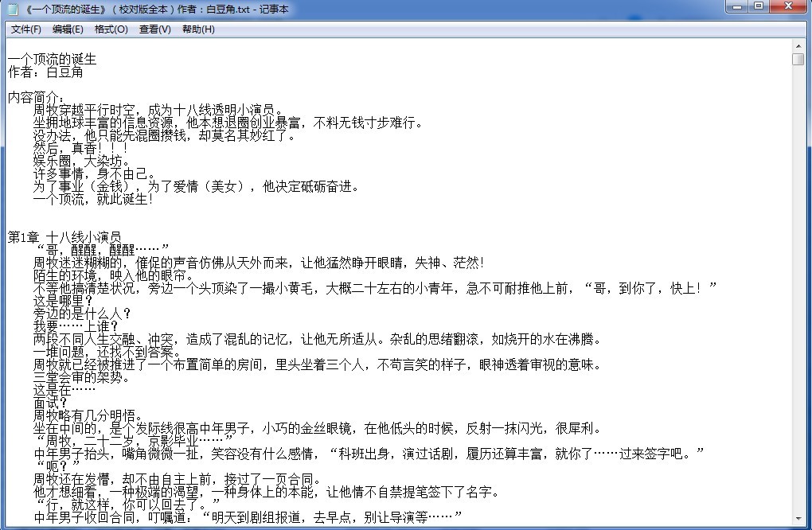The height and width of the screenshot is (530, 812).
Task: Click the line 面试？
Action: (x=51, y=403)
